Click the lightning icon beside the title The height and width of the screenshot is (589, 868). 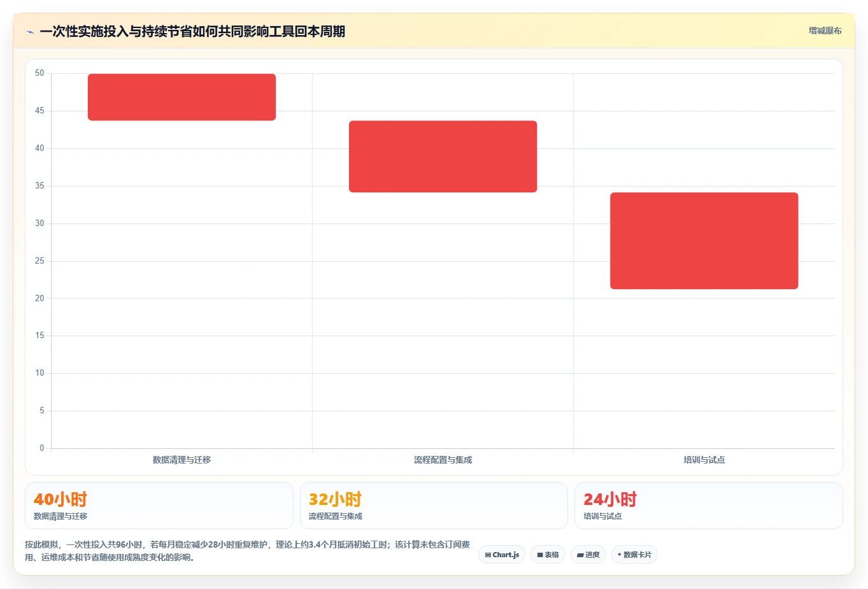click(x=30, y=32)
